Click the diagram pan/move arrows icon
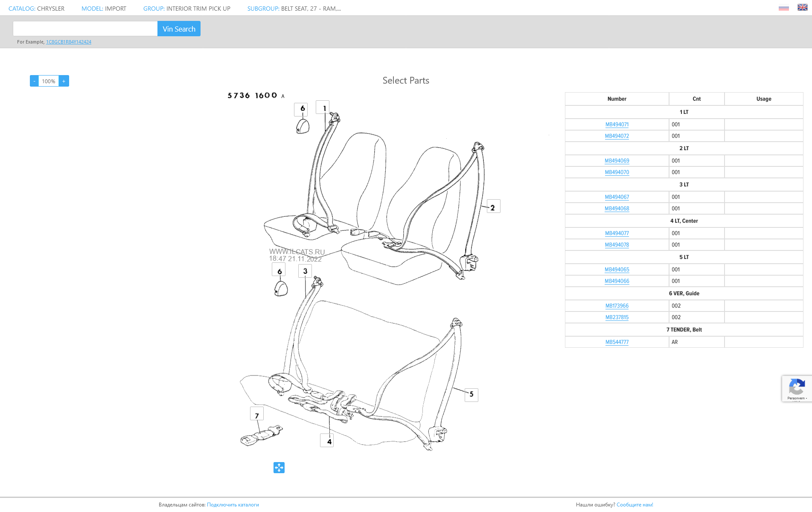 point(279,468)
